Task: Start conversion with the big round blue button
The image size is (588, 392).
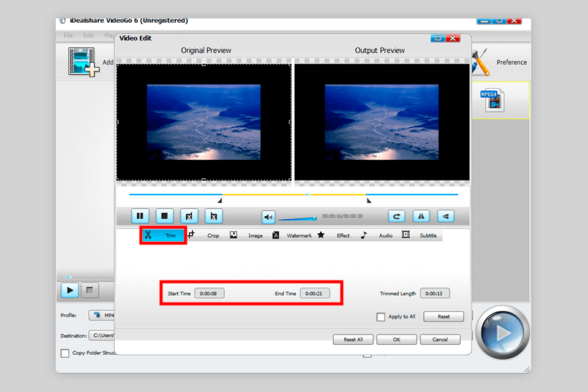Action: (x=502, y=333)
